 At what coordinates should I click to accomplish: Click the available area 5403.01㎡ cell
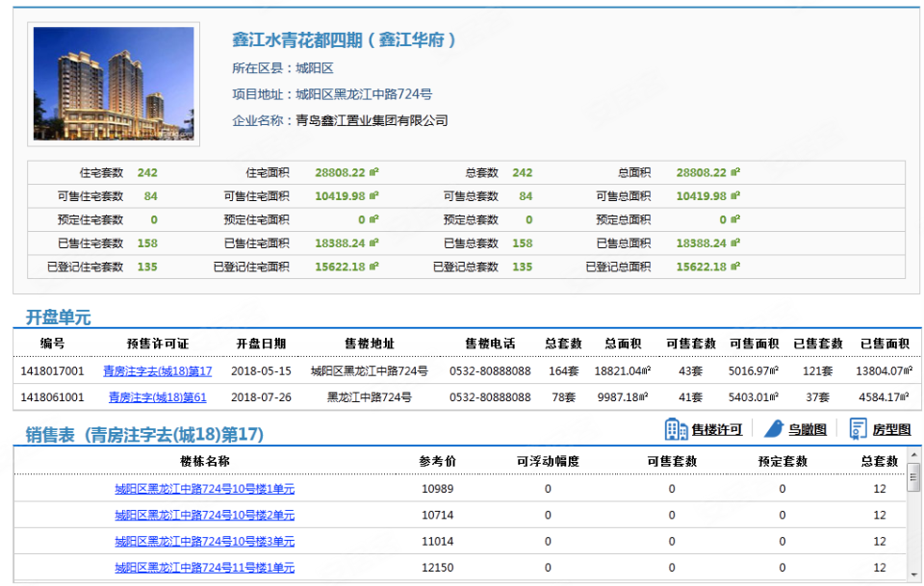click(754, 397)
